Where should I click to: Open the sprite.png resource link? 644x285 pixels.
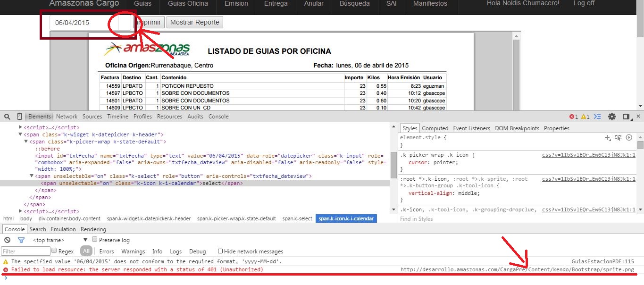coord(518,270)
